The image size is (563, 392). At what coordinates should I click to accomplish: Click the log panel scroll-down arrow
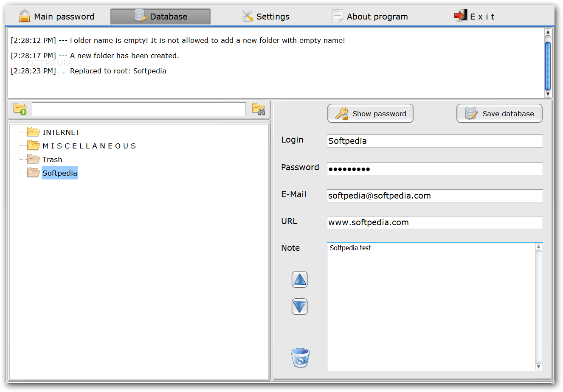[548, 94]
